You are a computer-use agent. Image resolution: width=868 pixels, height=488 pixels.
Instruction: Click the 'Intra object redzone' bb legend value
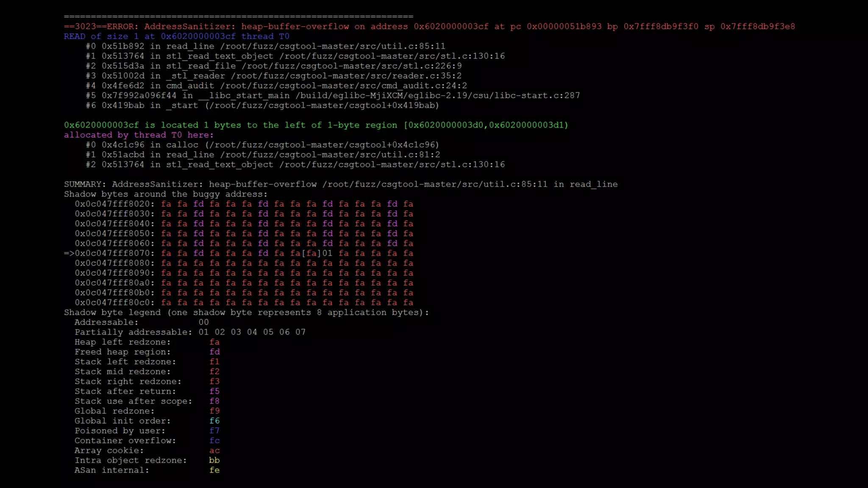(x=214, y=460)
